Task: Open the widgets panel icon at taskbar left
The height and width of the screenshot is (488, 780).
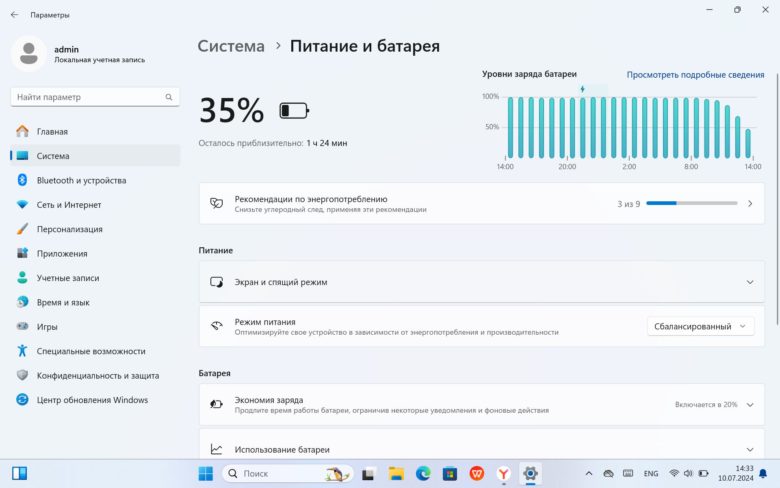Action: click(19, 473)
